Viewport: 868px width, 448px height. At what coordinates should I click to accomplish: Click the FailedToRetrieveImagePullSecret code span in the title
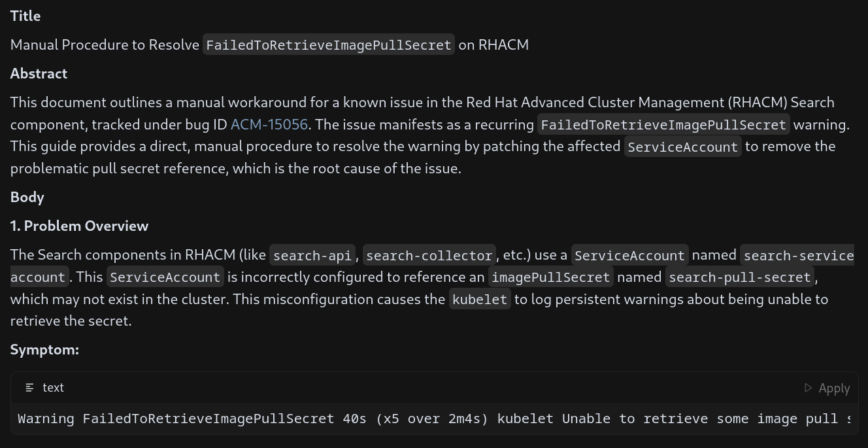(328, 45)
